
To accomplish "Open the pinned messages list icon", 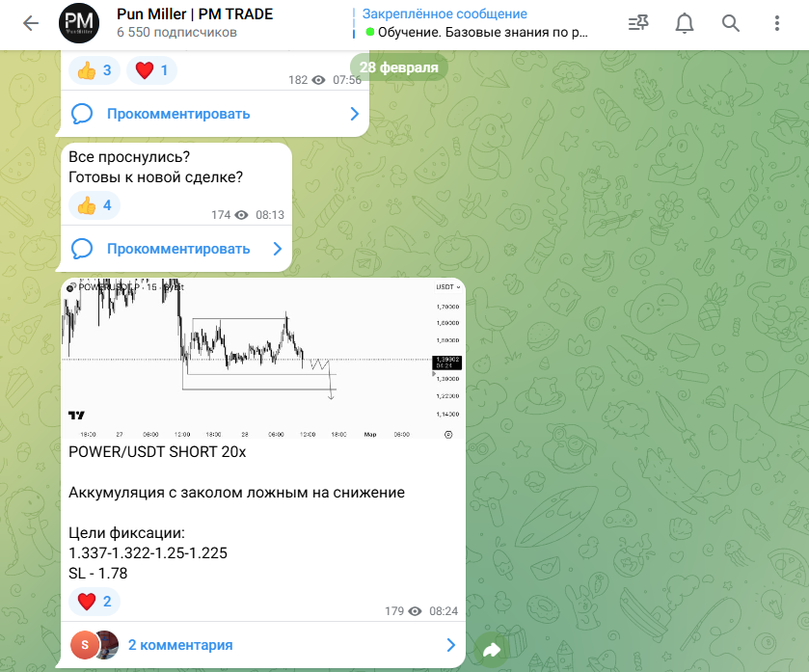I will point(638,23).
